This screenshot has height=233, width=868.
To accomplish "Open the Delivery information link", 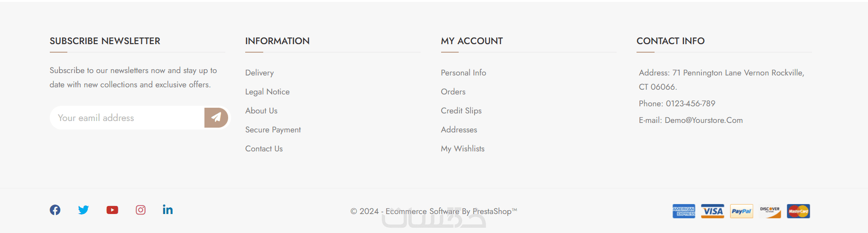I will point(259,73).
